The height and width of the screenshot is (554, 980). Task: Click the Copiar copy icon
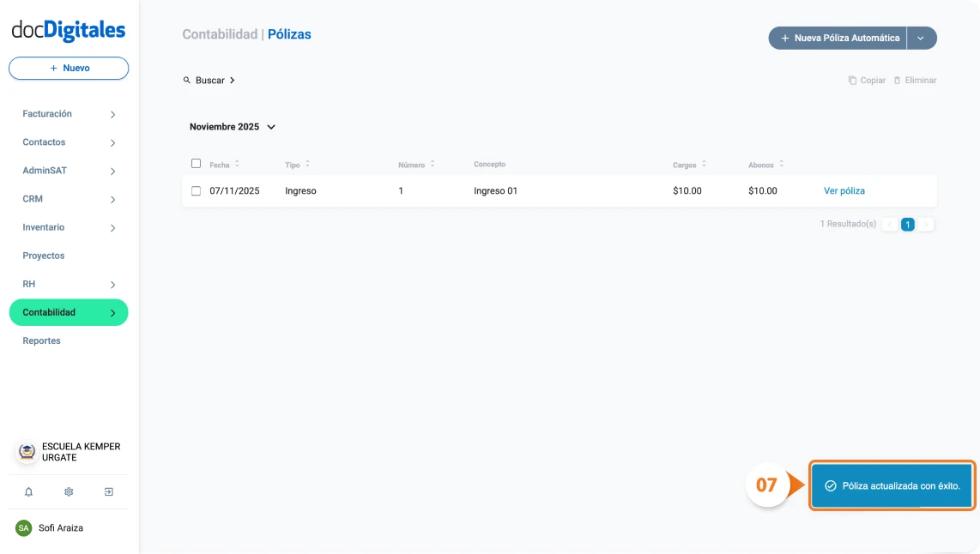853,81
